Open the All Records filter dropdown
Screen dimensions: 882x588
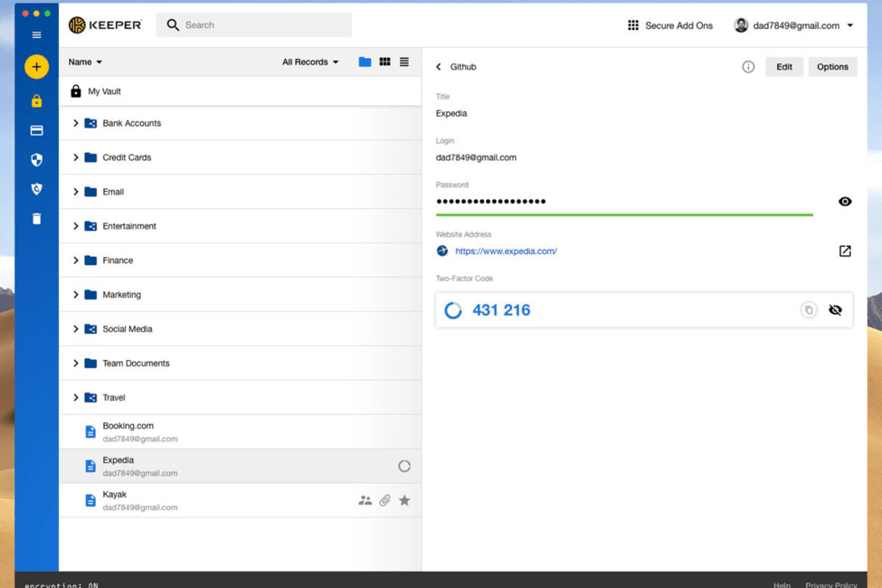pos(309,62)
